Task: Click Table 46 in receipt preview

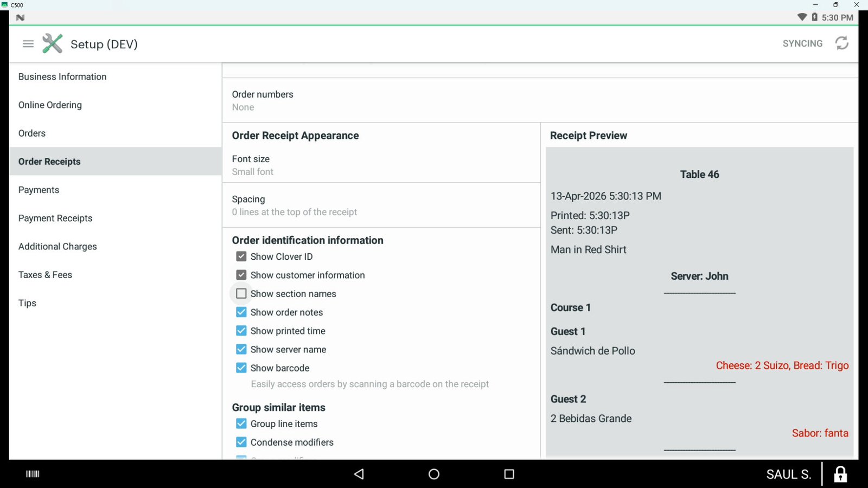Action: pos(699,174)
